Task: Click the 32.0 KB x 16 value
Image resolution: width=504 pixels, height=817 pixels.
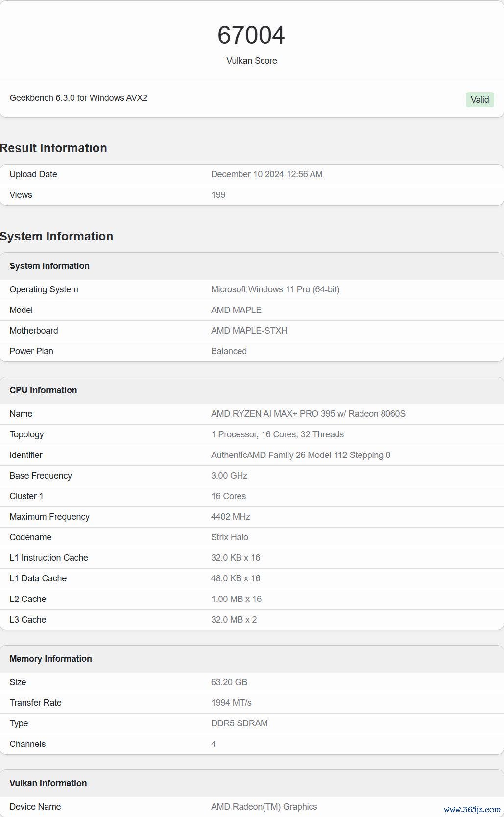Action: pos(236,558)
